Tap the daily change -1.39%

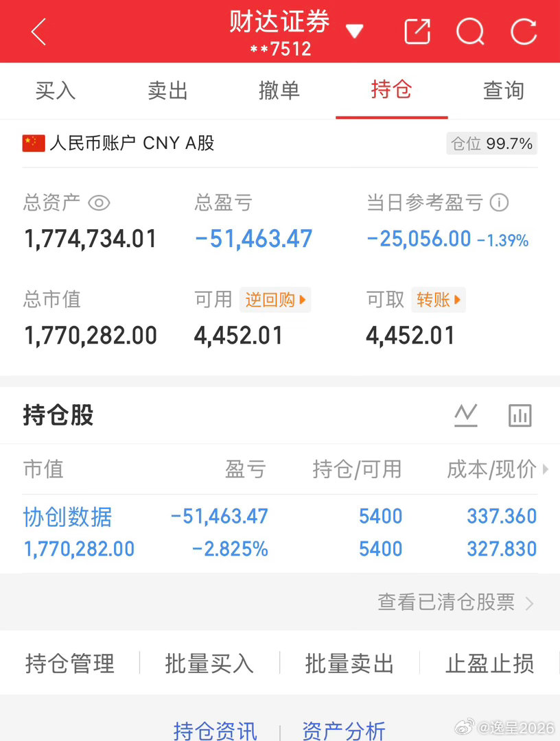click(x=503, y=241)
